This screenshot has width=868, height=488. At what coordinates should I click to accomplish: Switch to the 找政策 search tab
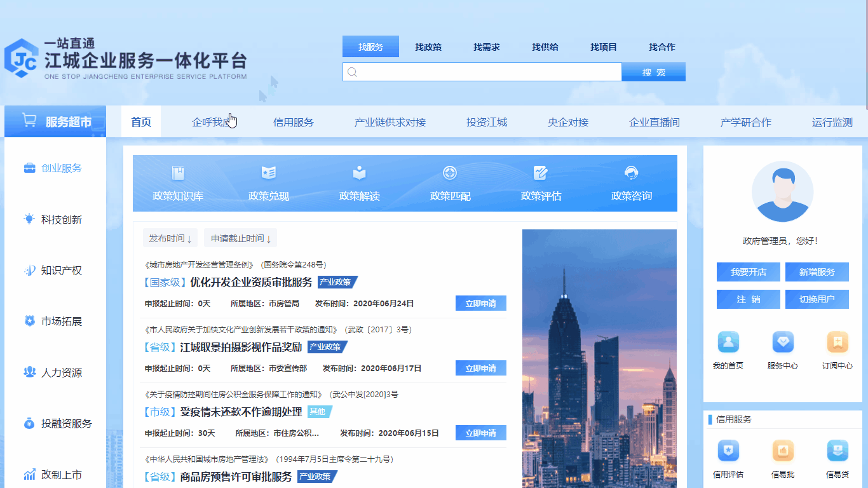[428, 47]
